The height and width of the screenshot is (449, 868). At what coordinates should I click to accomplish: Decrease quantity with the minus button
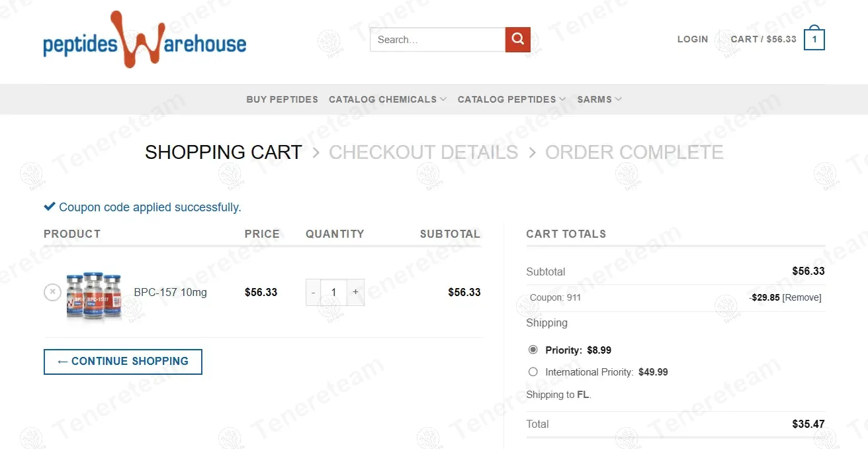[314, 292]
